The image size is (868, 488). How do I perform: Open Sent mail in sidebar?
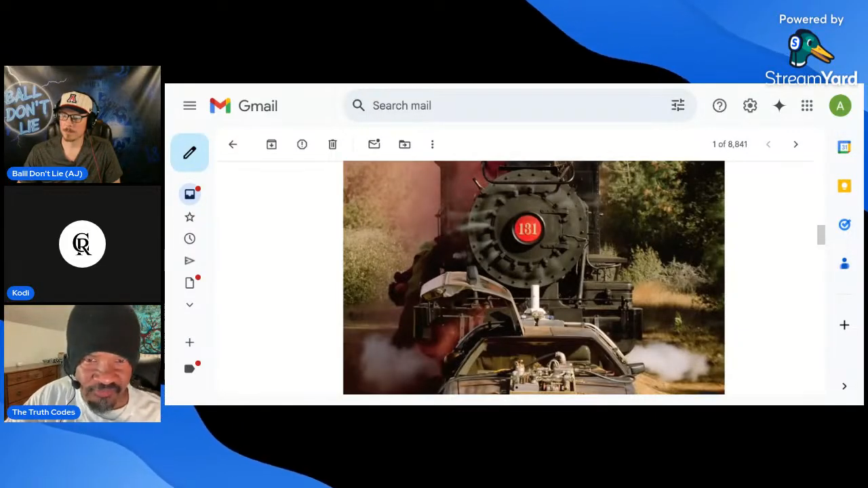(x=190, y=261)
